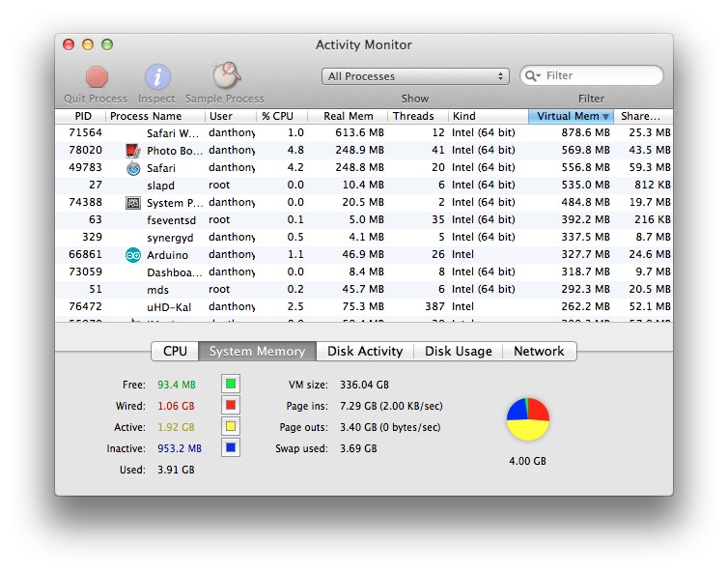
Task: Click the red Wired memory color swatch
Action: [231, 405]
